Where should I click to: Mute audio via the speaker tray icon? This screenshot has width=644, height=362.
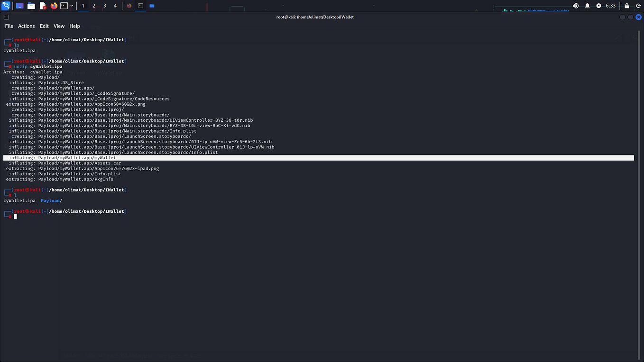coord(575,6)
